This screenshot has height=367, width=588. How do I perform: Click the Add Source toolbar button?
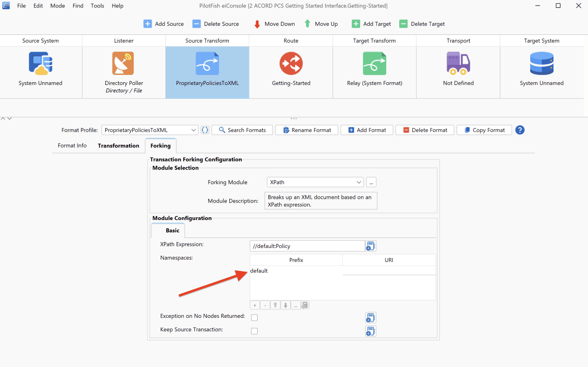[164, 24]
